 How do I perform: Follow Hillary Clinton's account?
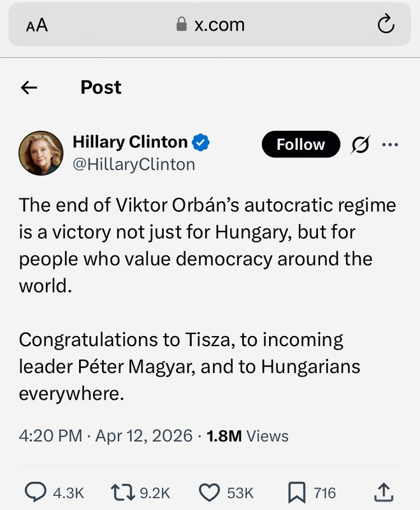[x=301, y=144]
